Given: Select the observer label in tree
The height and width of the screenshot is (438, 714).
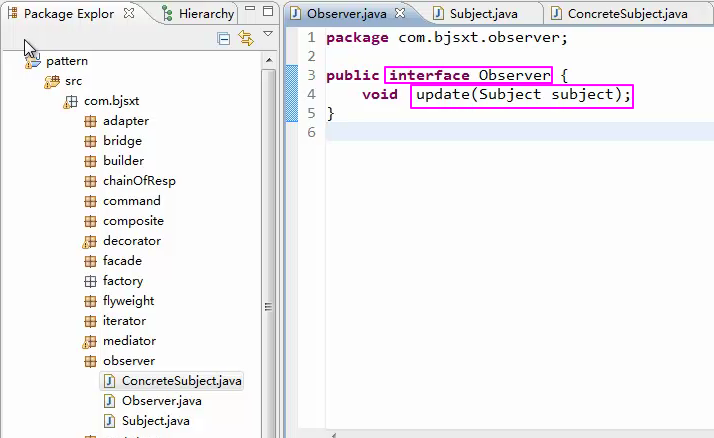Looking at the screenshot, I should pyautogui.click(x=129, y=361).
